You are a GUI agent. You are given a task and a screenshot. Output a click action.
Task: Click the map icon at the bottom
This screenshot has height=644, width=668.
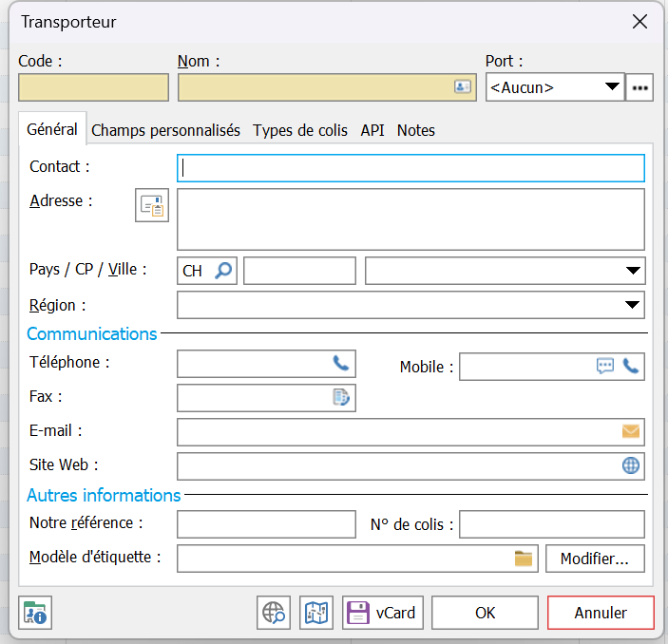(x=315, y=614)
